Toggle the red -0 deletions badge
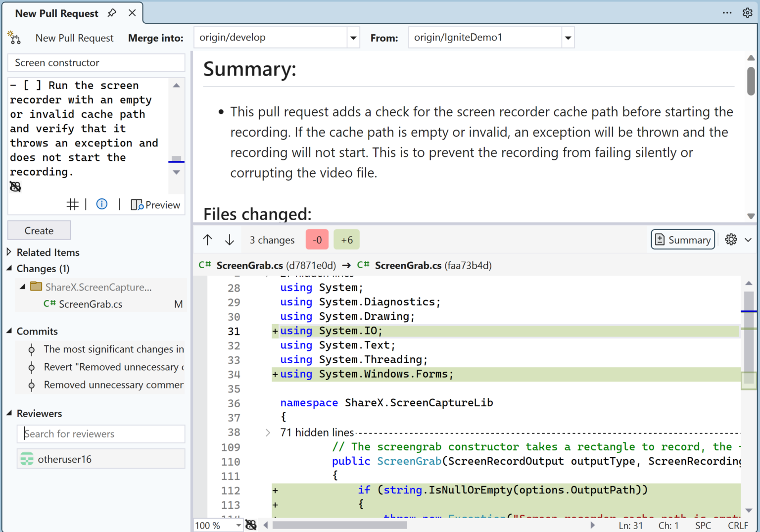 pyautogui.click(x=317, y=240)
